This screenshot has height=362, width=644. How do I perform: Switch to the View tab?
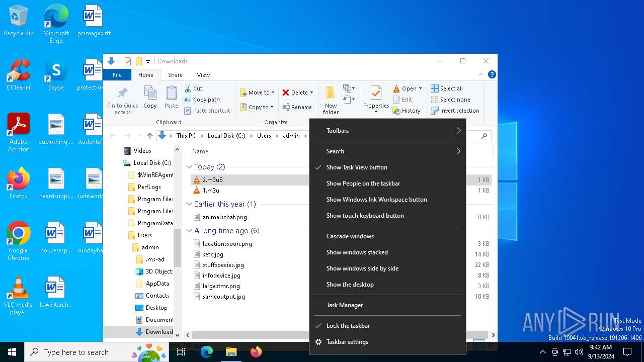click(x=203, y=75)
